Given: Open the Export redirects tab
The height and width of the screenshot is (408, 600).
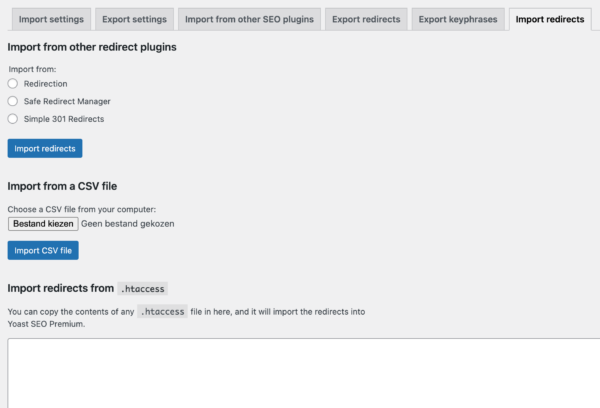Looking at the screenshot, I should 365,19.
